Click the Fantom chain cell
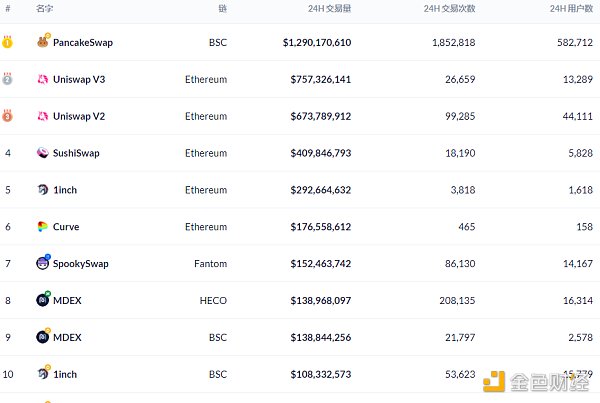Screen dimensions: 600x403 tap(210, 264)
